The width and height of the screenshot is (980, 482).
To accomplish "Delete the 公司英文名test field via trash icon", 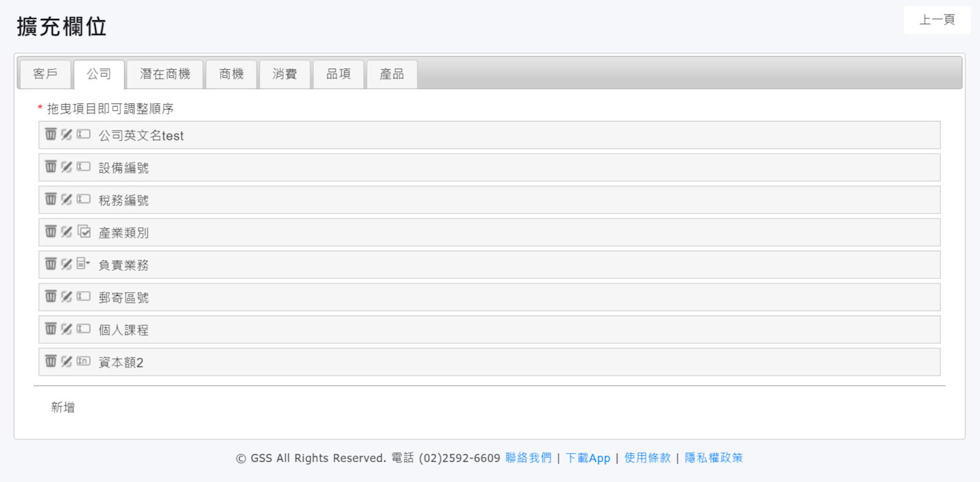I will (x=51, y=134).
